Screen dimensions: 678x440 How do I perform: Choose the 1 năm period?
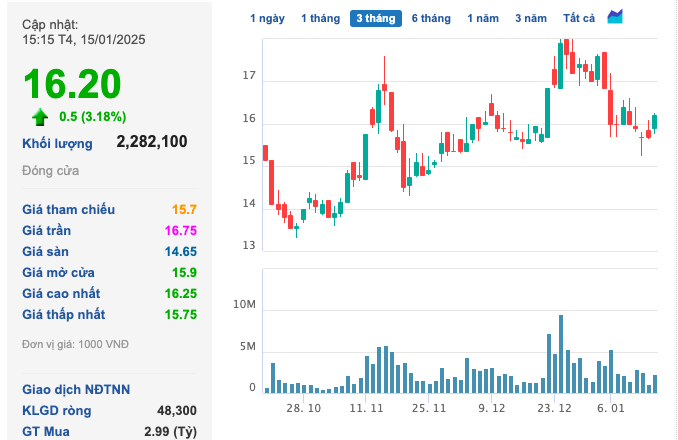click(483, 18)
